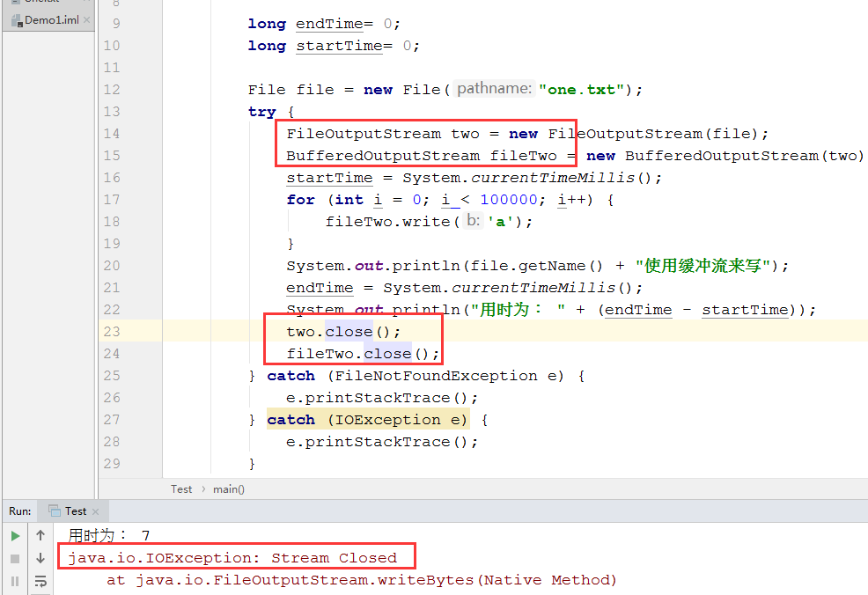Click 'long endTime' declaration on line 9

[x=305, y=24]
